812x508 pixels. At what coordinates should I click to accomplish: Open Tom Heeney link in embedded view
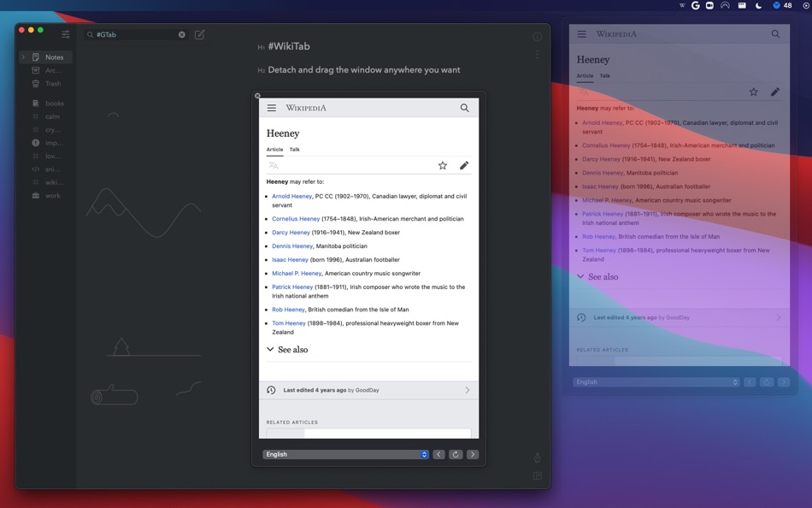pyautogui.click(x=289, y=323)
